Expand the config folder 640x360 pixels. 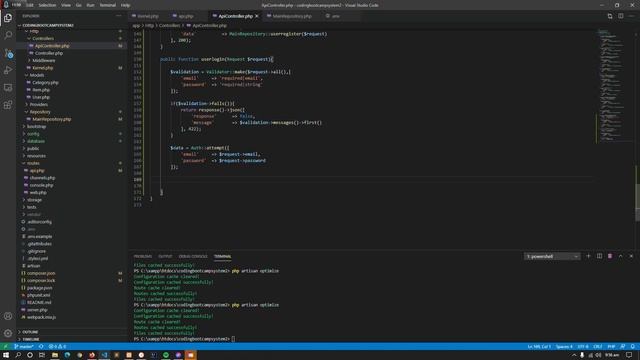coord(33,134)
